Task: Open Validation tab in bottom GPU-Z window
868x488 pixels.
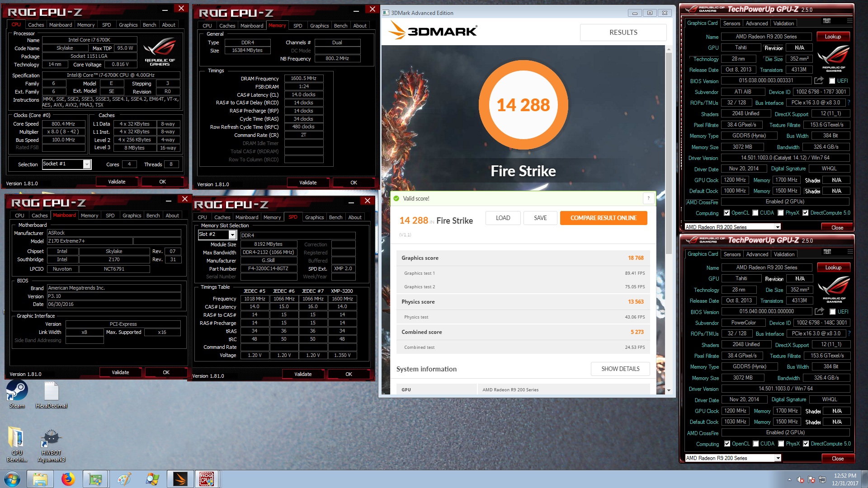Action: [x=784, y=254]
